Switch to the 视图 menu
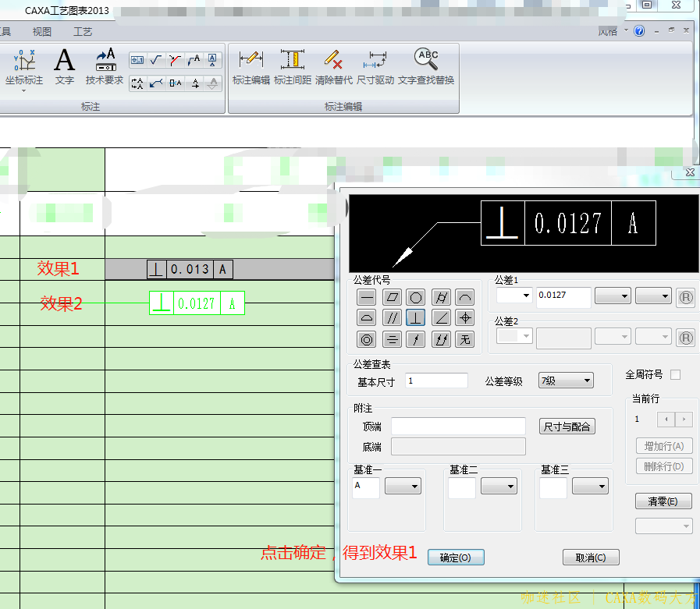 coord(41,31)
